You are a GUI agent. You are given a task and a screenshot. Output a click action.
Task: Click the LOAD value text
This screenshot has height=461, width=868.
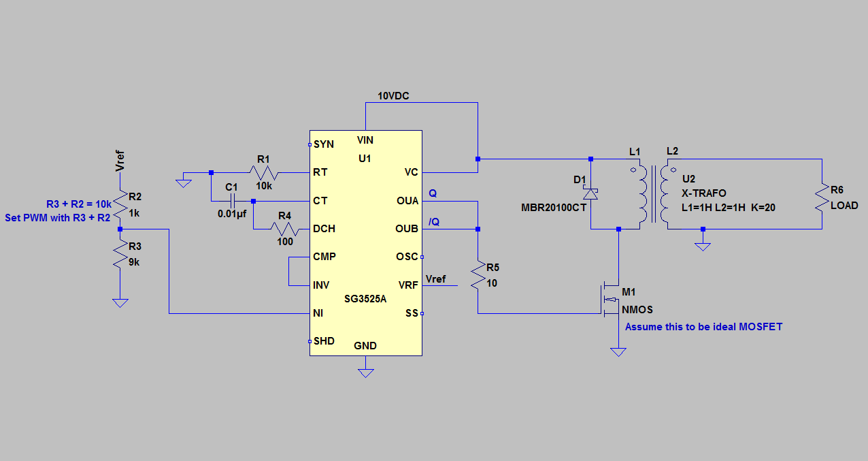pos(844,205)
